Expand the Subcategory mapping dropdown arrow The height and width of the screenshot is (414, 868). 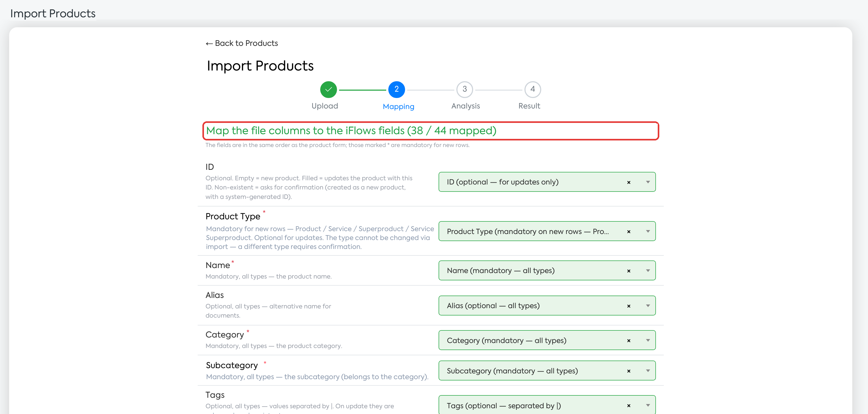coord(648,371)
